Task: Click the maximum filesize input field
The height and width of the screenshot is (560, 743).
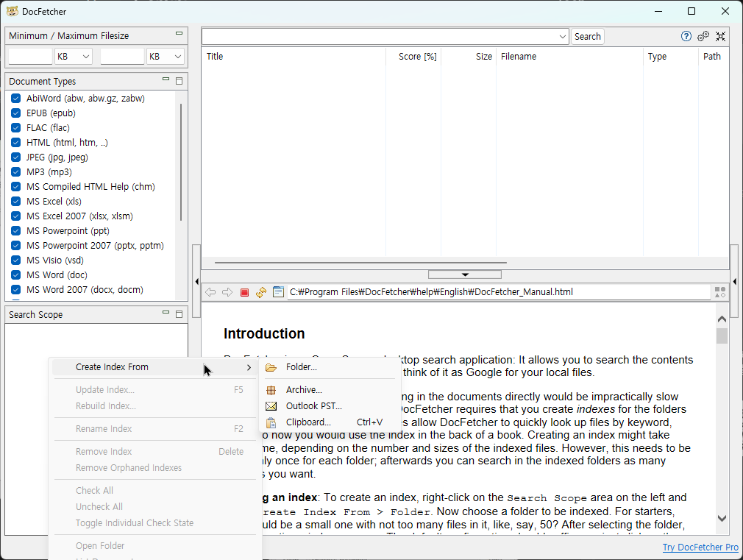Action: (x=122, y=57)
